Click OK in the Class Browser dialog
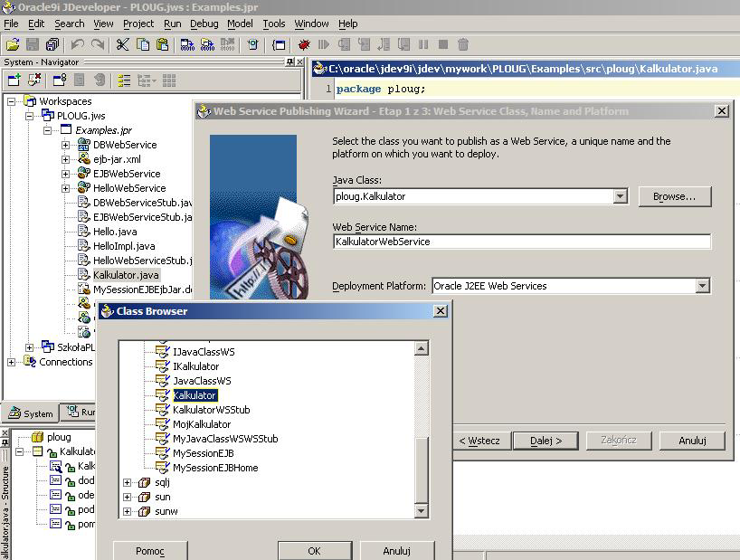The image size is (740, 560). pos(314,551)
